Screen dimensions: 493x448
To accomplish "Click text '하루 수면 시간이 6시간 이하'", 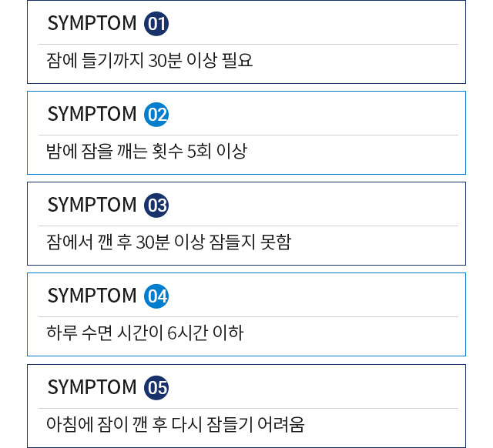I will pos(145,333).
